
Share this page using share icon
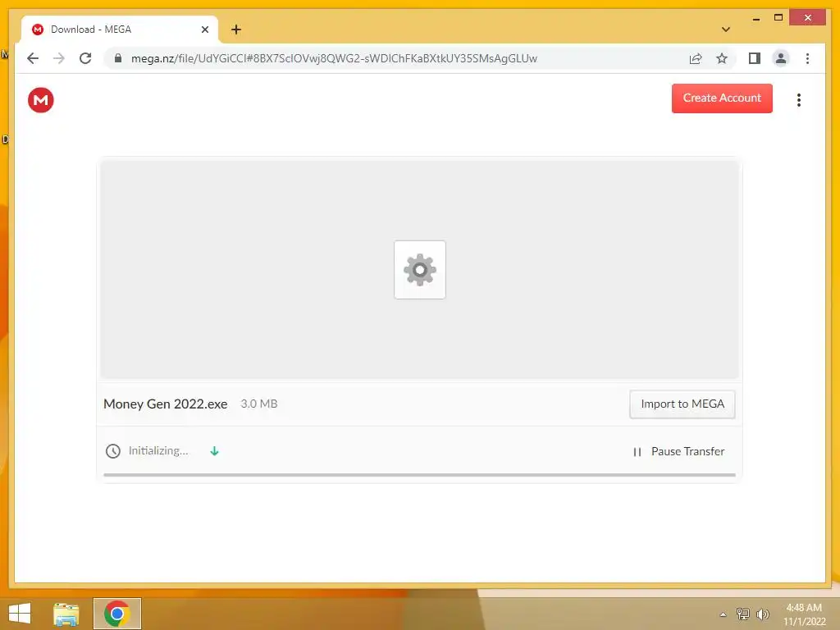click(696, 58)
